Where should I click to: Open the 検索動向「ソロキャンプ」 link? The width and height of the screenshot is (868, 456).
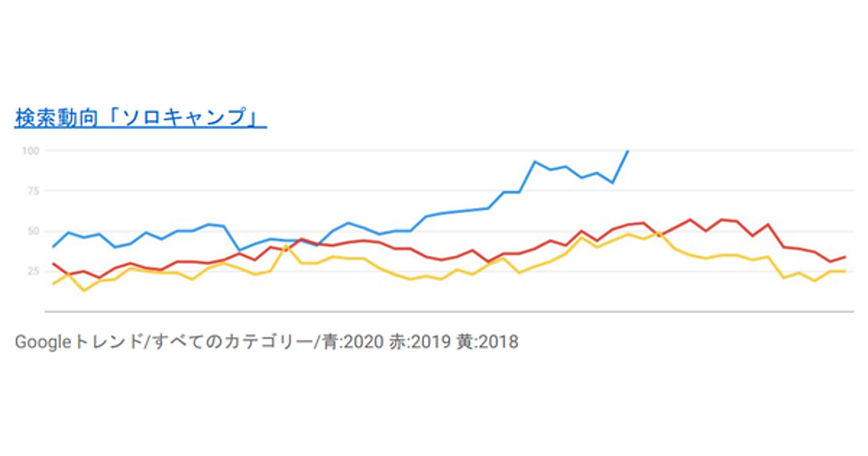point(140,117)
